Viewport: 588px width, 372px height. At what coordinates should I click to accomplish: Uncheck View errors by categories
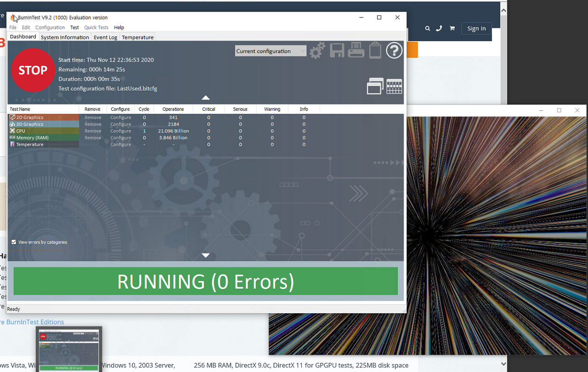(x=14, y=242)
